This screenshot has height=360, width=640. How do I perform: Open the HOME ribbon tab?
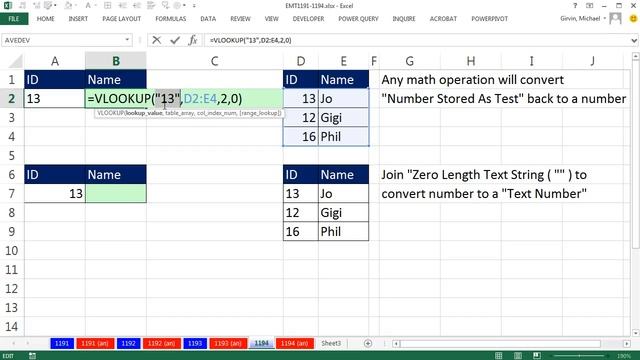[x=45, y=19]
